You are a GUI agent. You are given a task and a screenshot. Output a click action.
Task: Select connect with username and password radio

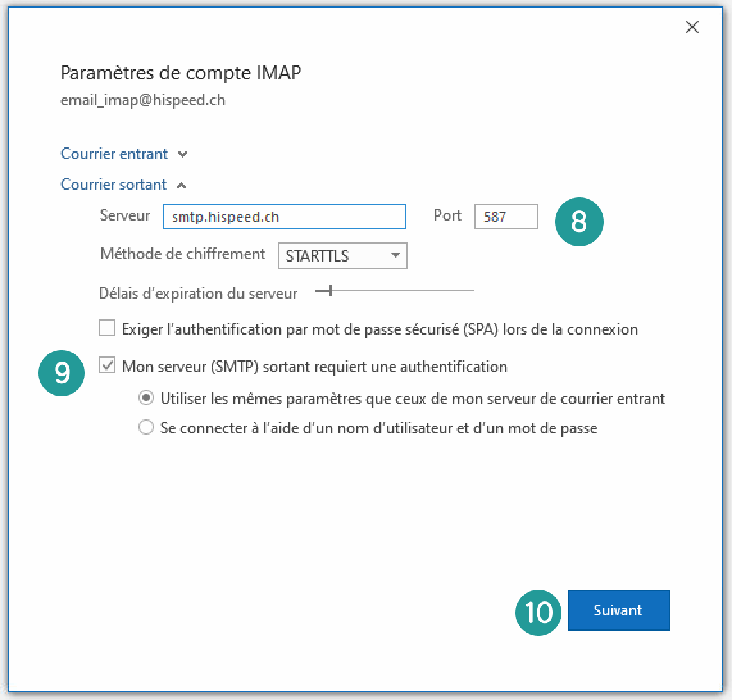coord(146,428)
